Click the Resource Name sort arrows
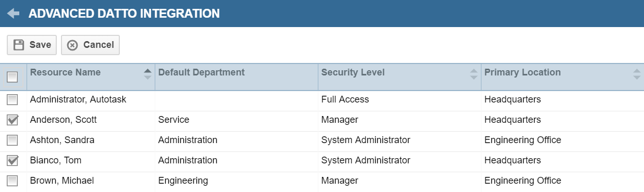Screen dimensions: 644x192 click(x=148, y=74)
